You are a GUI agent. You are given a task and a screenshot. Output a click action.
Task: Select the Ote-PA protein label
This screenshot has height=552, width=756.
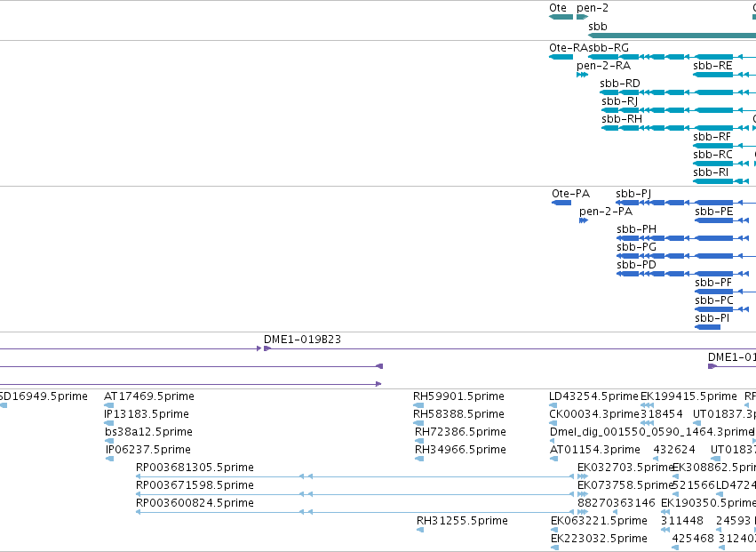coord(570,194)
